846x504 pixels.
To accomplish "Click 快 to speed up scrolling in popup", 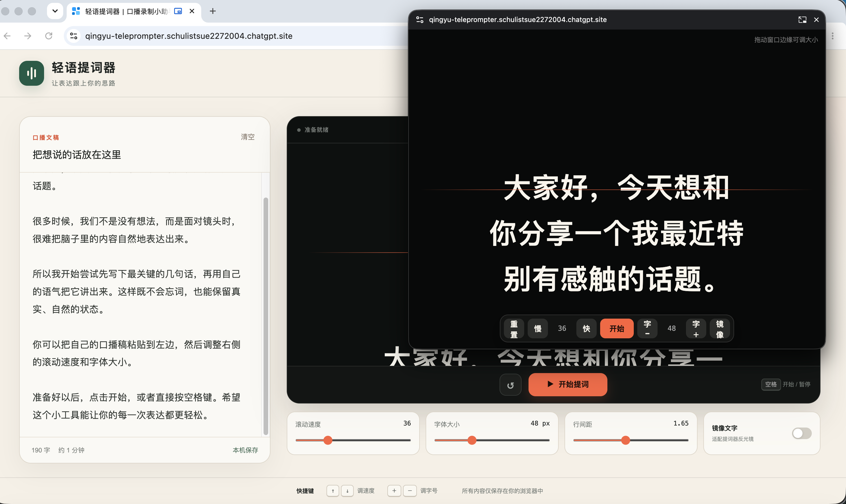I will point(586,329).
